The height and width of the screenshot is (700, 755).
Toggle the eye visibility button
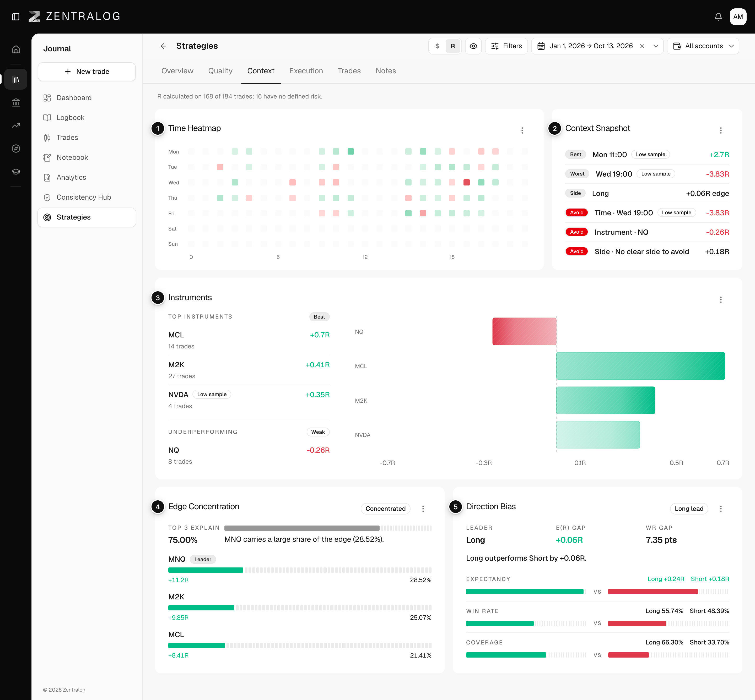pyautogui.click(x=473, y=46)
